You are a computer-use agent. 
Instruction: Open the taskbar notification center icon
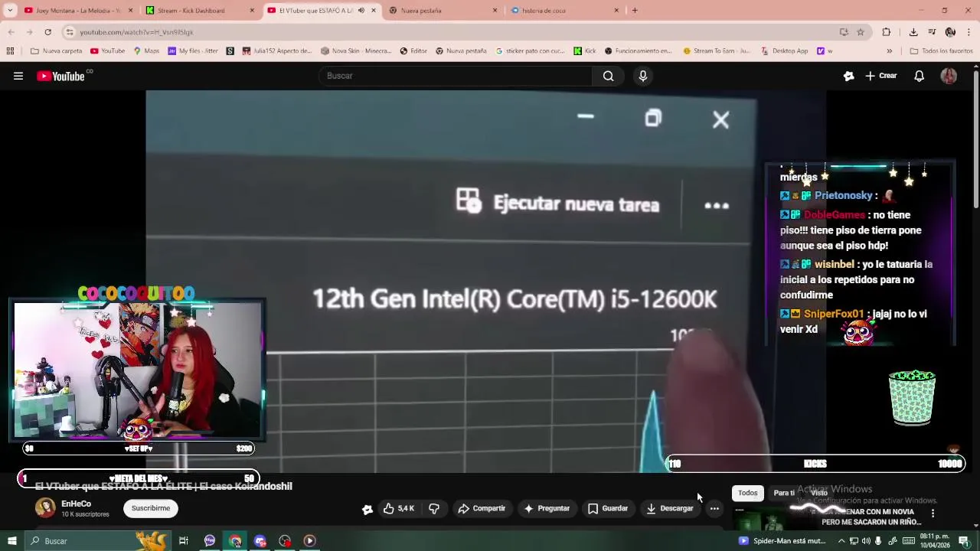pyautogui.click(x=964, y=541)
